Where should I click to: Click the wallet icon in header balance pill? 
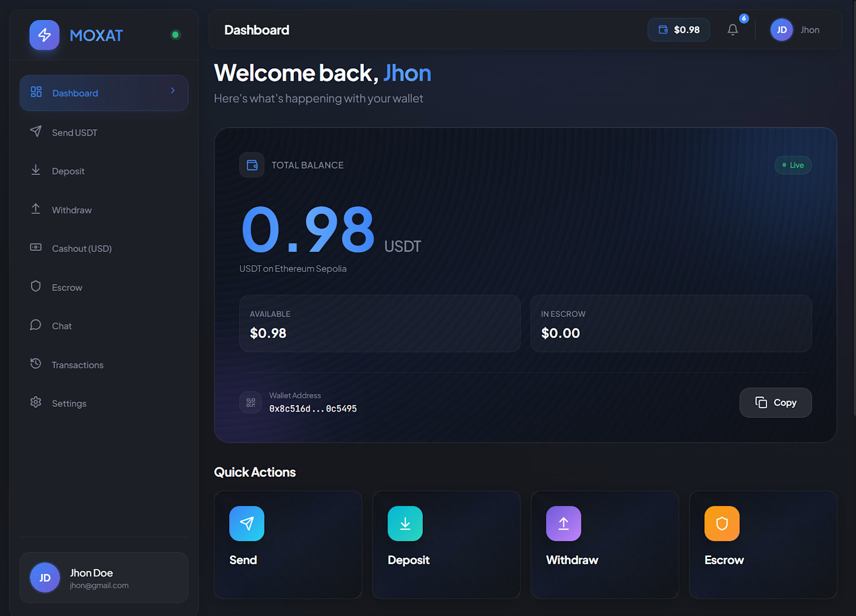click(663, 30)
